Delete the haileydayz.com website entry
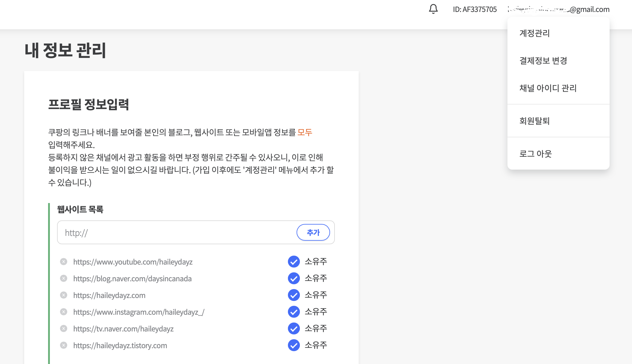This screenshot has width=632, height=364. click(64, 295)
